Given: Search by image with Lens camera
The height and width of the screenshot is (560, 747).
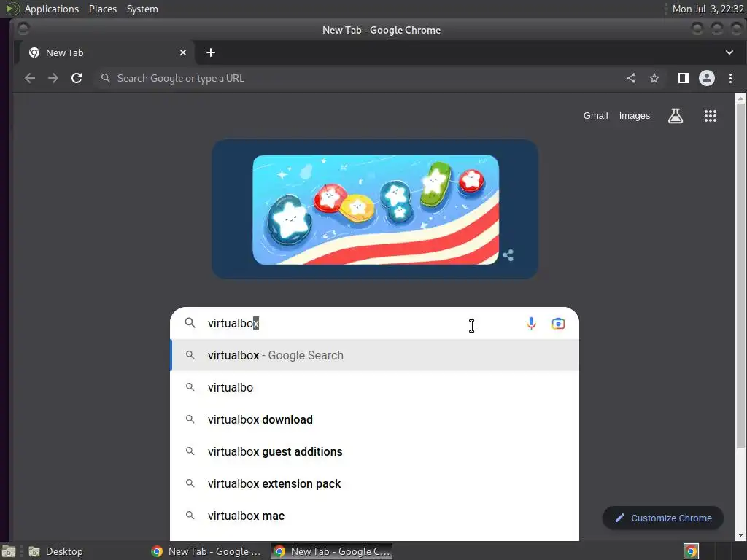Looking at the screenshot, I should point(558,323).
